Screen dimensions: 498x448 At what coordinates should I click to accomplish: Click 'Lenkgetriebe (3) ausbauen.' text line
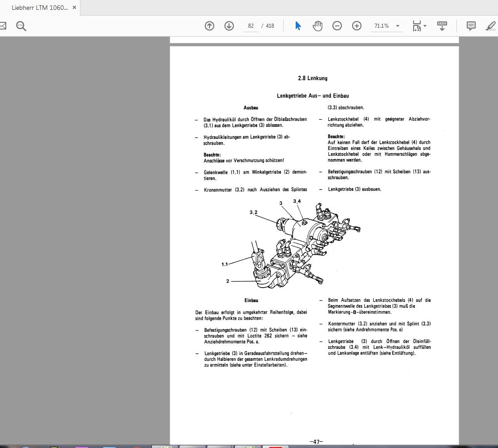355,189
